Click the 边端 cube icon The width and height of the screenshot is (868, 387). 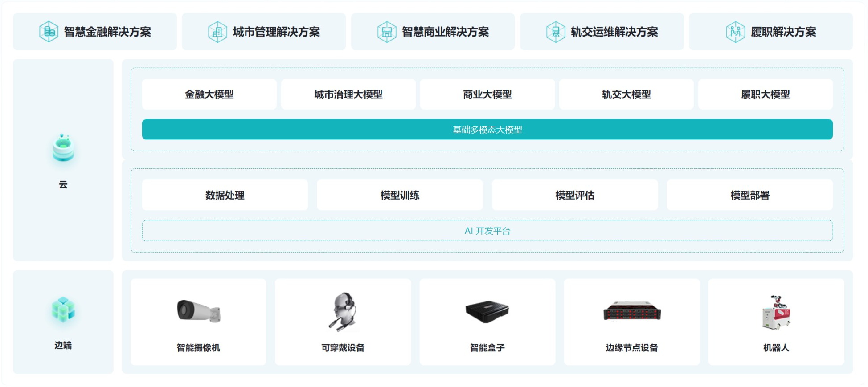63,310
